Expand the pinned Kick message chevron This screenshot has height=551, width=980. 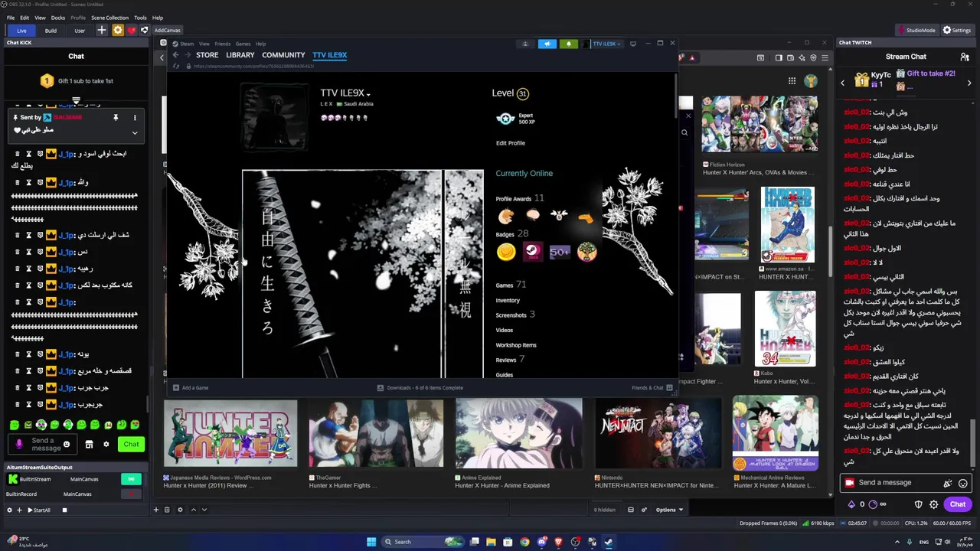tap(135, 132)
